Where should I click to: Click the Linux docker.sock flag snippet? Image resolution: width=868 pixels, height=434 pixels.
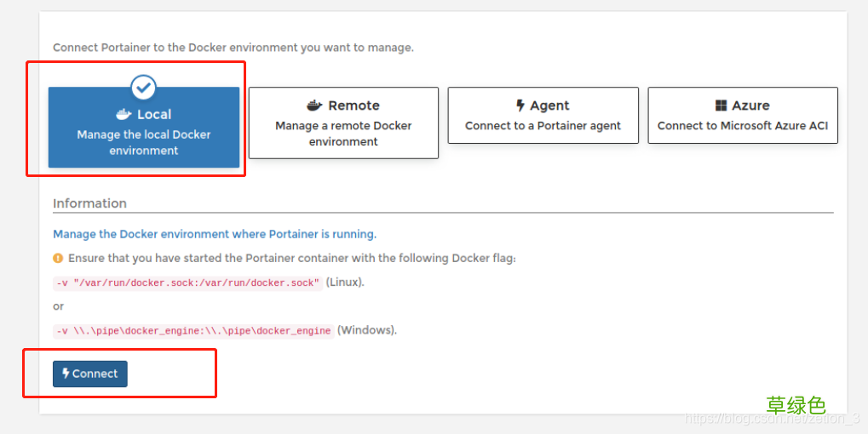tap(187, 283)
